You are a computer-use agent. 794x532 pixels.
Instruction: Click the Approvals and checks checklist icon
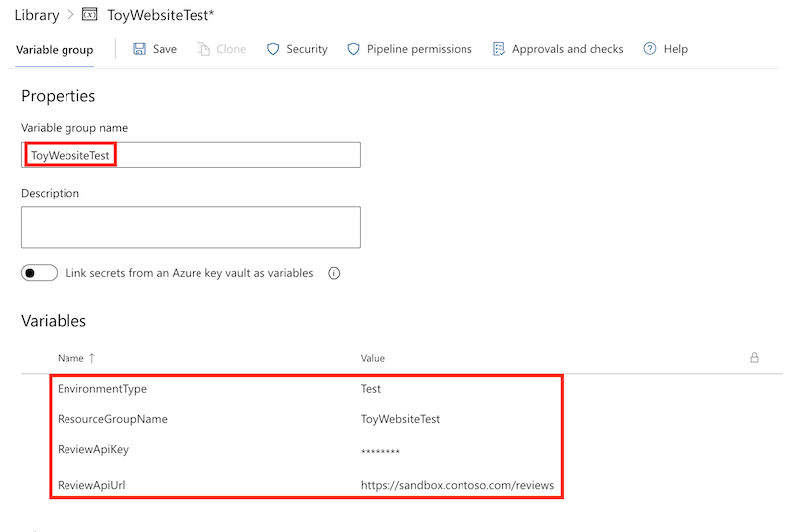499,49
